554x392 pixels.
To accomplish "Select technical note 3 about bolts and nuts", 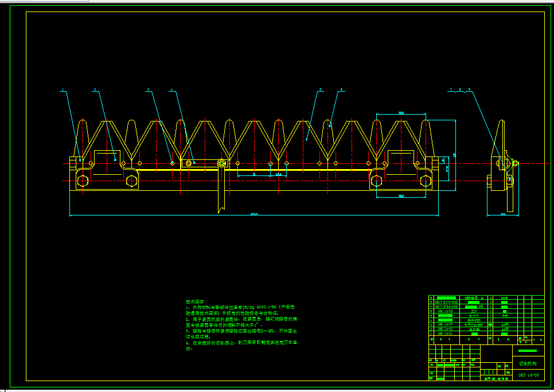I will pyautogui.click(x=241, y=334).
